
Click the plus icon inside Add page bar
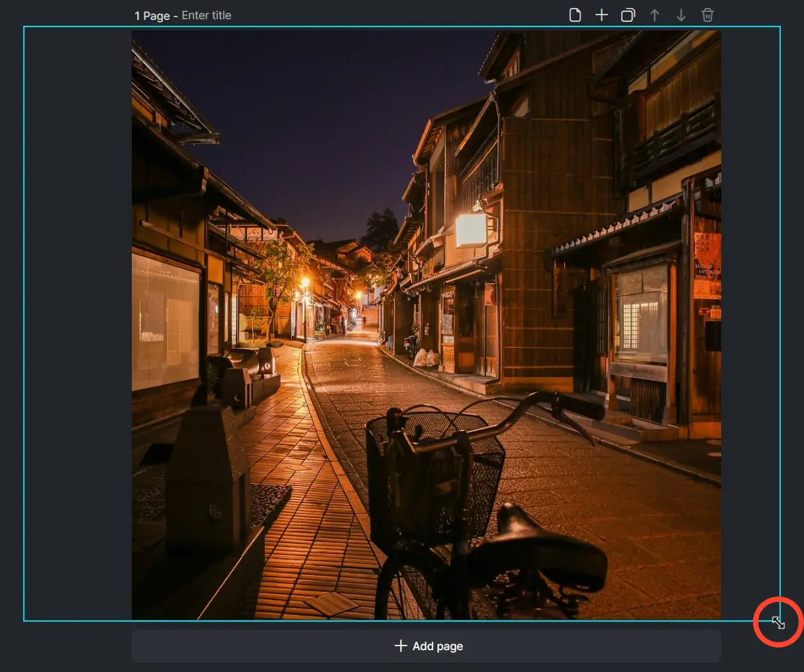pyautogui.click(x=401, y=646)
